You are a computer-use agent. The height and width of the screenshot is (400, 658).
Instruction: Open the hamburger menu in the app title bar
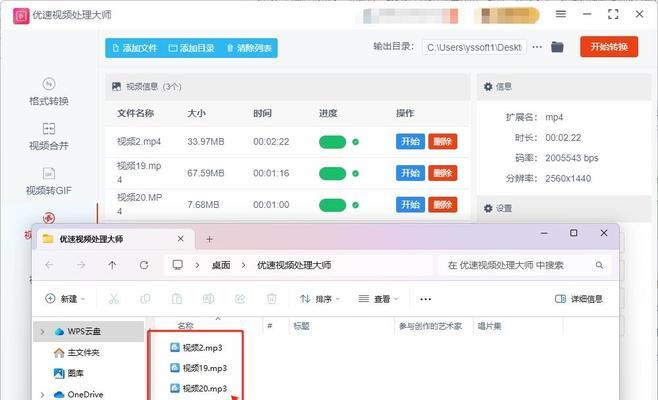pyautogui.click(x=561, y=14)
